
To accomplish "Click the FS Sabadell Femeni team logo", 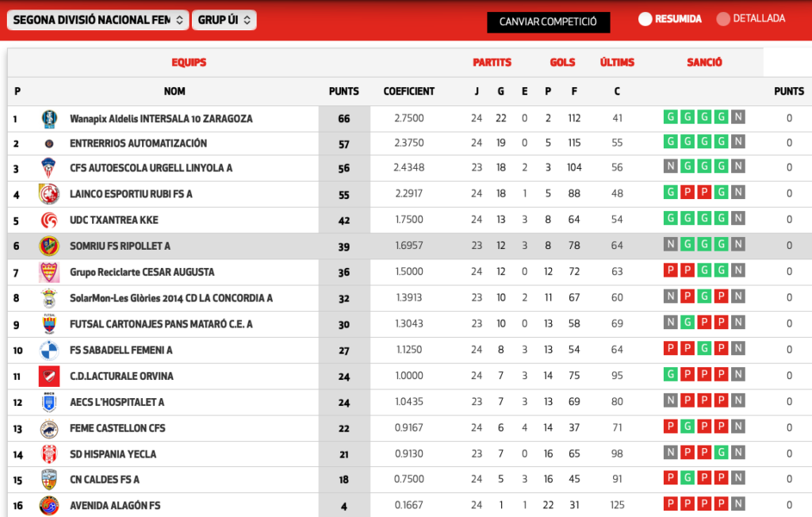I will tap(48, 350).
